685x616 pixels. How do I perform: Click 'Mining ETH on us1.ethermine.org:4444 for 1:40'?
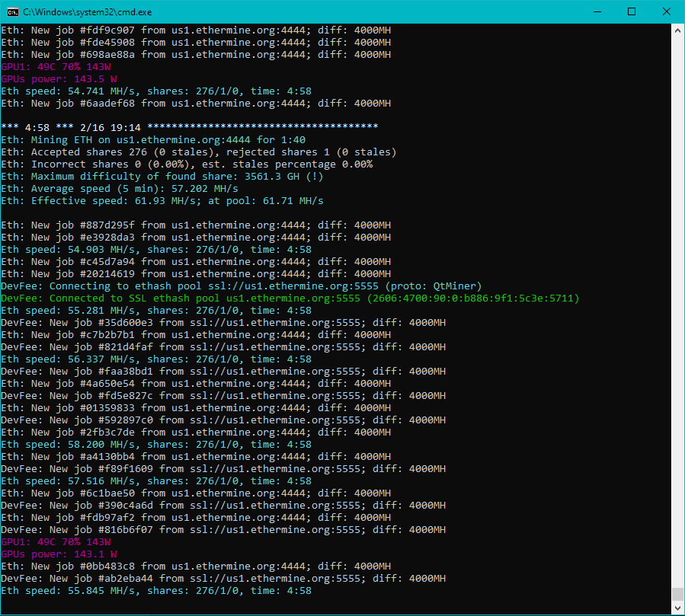pos(153,139)
